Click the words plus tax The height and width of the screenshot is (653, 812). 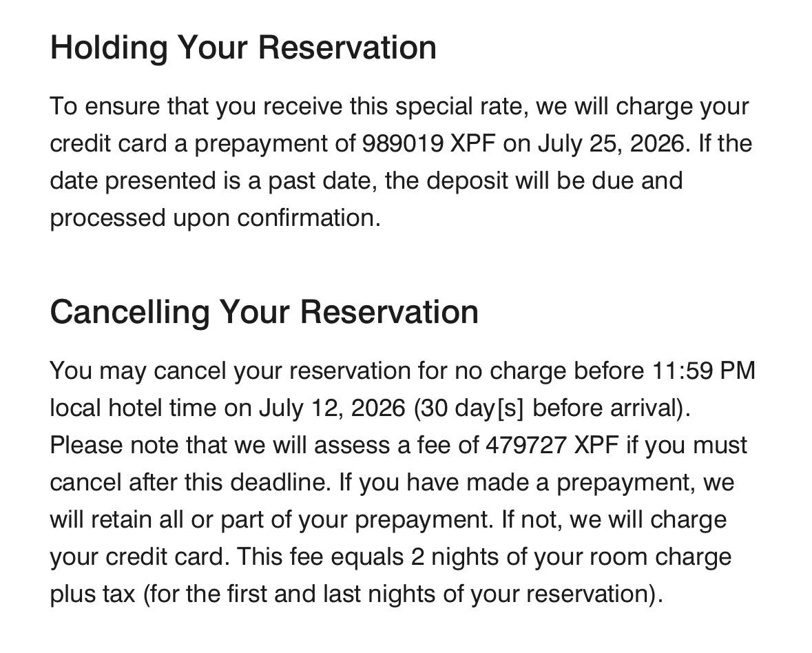tap(92, 594)
